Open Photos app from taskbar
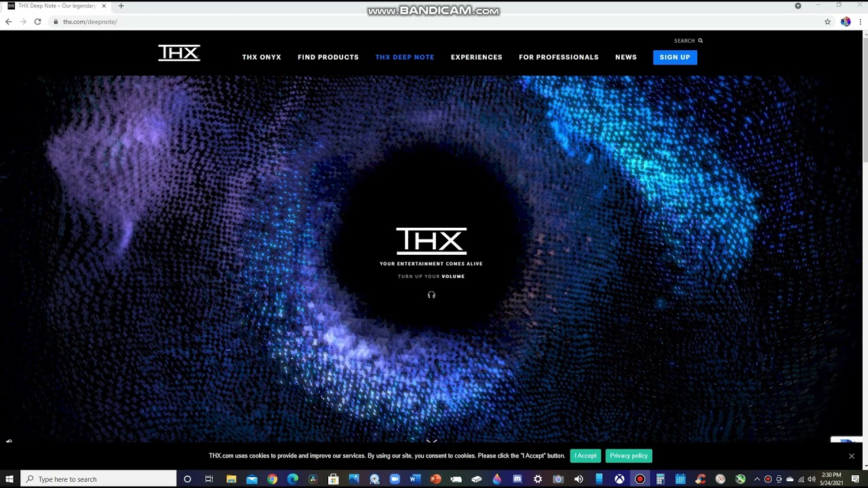 coord(354,479)
